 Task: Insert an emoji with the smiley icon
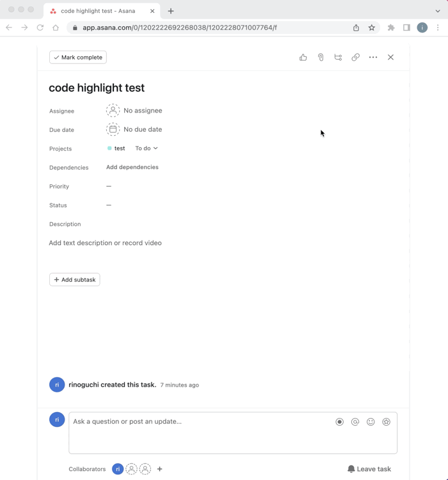[371, 422]
